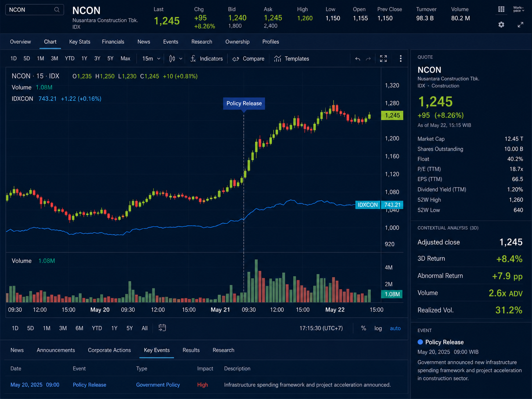The height and width of the screenshot is (399, 532).
Task: Click the Realized Vol. 31.2% value
Action: click(x=509, y=310)
